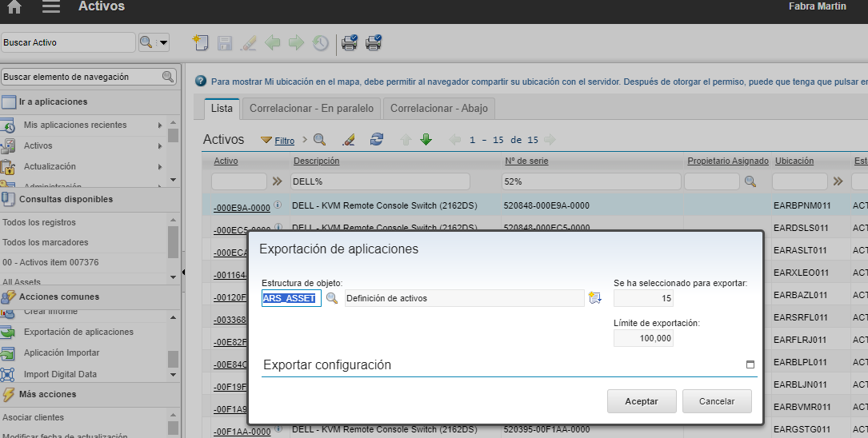This screenshot has height=438, width=868.
Task: Sort by the Descripción column header
Action: click(x=316, y=161)
